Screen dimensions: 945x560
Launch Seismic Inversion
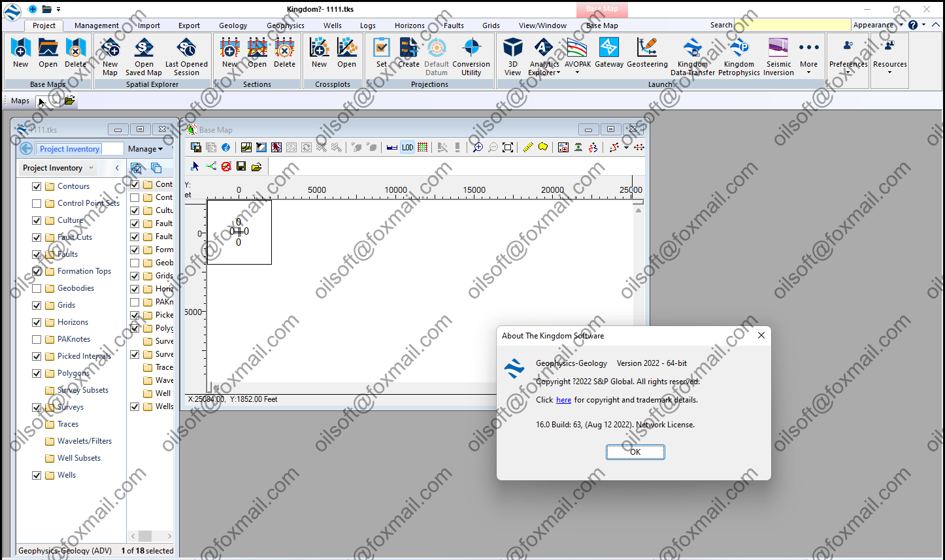[x=779, y=56]
